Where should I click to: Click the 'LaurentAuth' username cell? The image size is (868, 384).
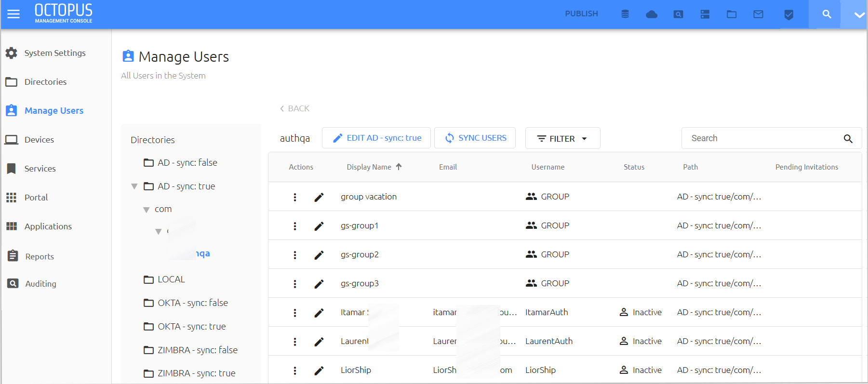click(x=549, y=341)
